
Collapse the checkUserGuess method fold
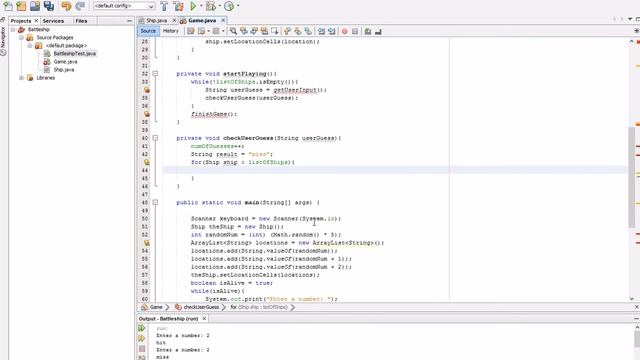[x=155, y=138]
